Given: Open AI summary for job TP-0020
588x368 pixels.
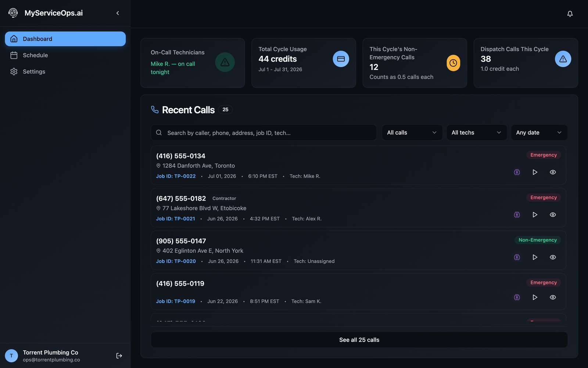Looking at the screenshot, I should (x=517, y=257).
